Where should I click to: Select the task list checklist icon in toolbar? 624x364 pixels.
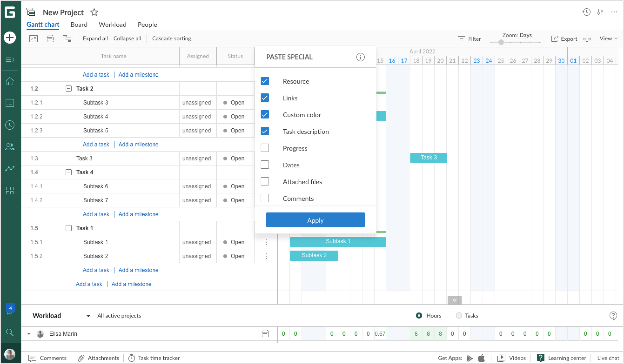click(34, 38)
